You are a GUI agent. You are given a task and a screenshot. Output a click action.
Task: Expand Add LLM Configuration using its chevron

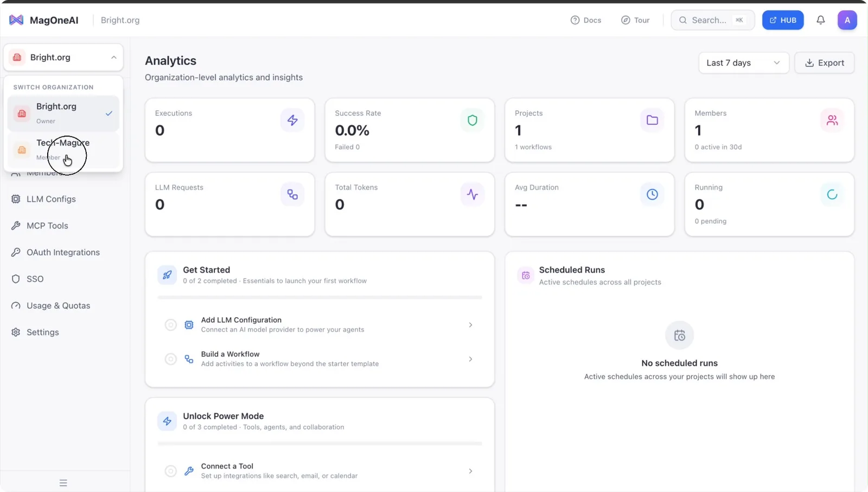[x=470, y=325]
